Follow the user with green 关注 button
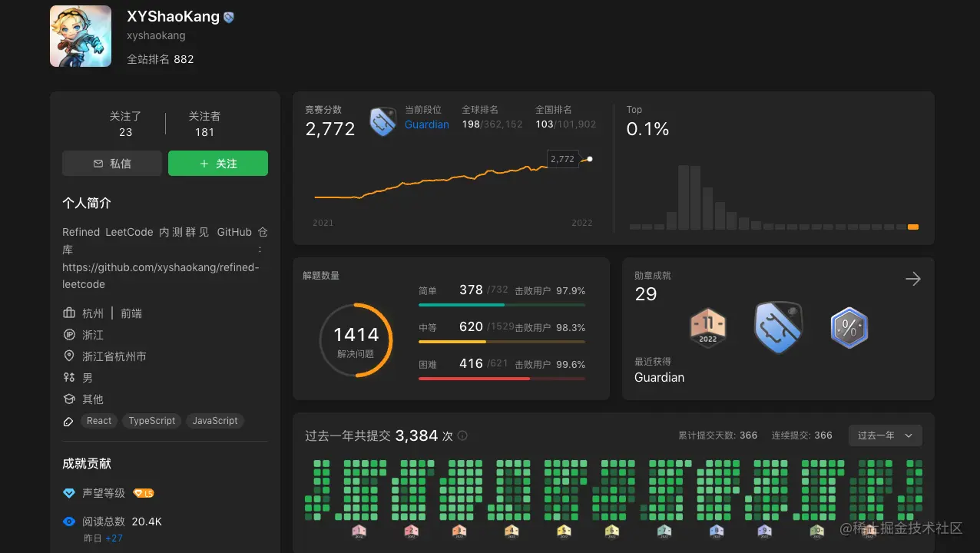 pos(218,164)
